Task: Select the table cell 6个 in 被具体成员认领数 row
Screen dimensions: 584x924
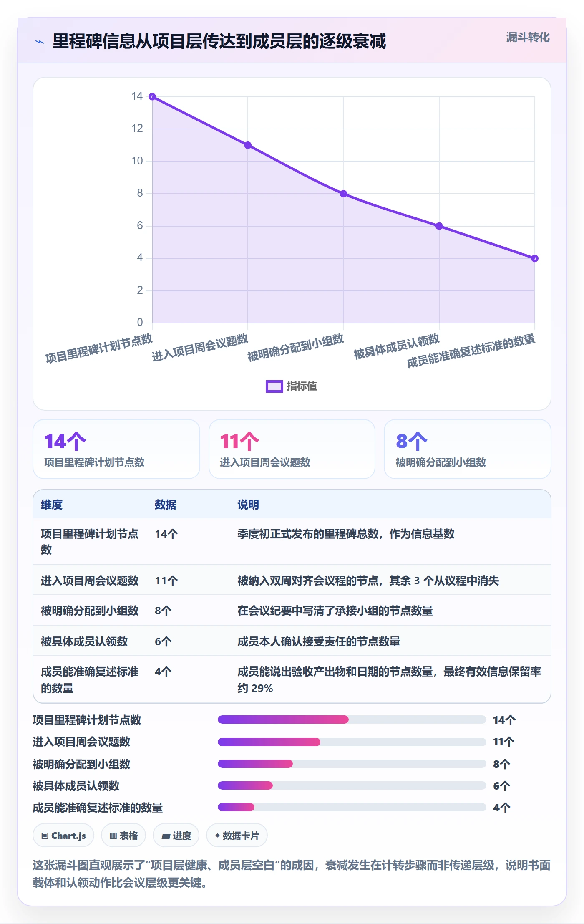Action: pos(163,641)
